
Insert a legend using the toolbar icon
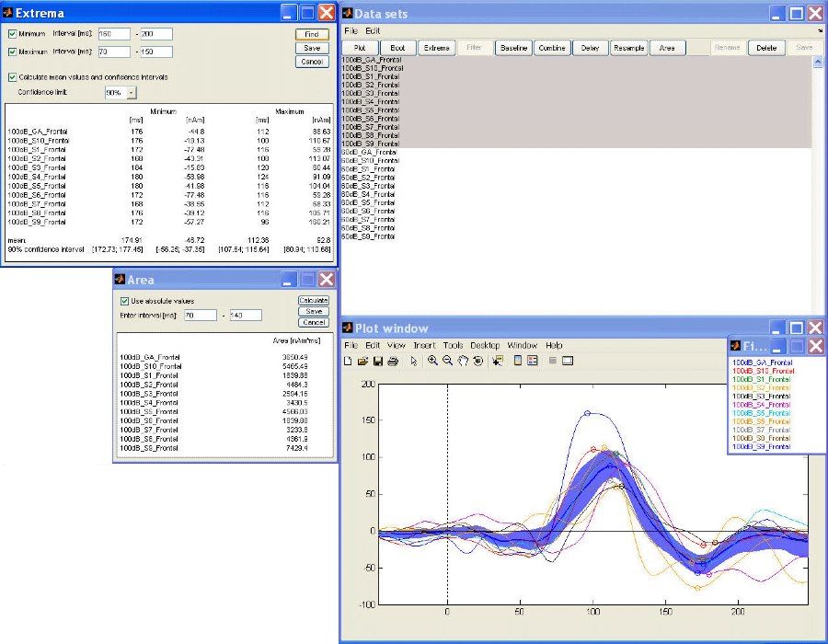(532, 361)
